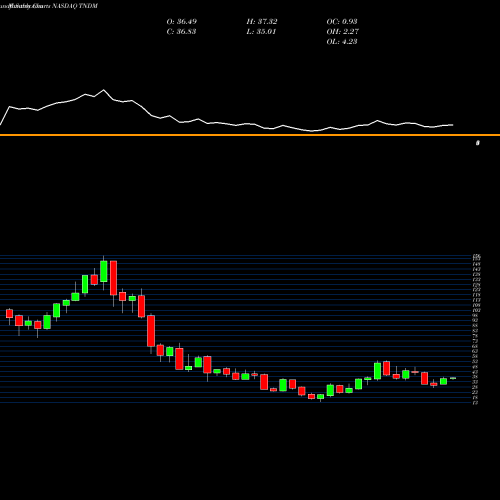Select the green candlestick at the highest price peak
The width and height of the screenshot is (500, 500).
pos(104,271)
